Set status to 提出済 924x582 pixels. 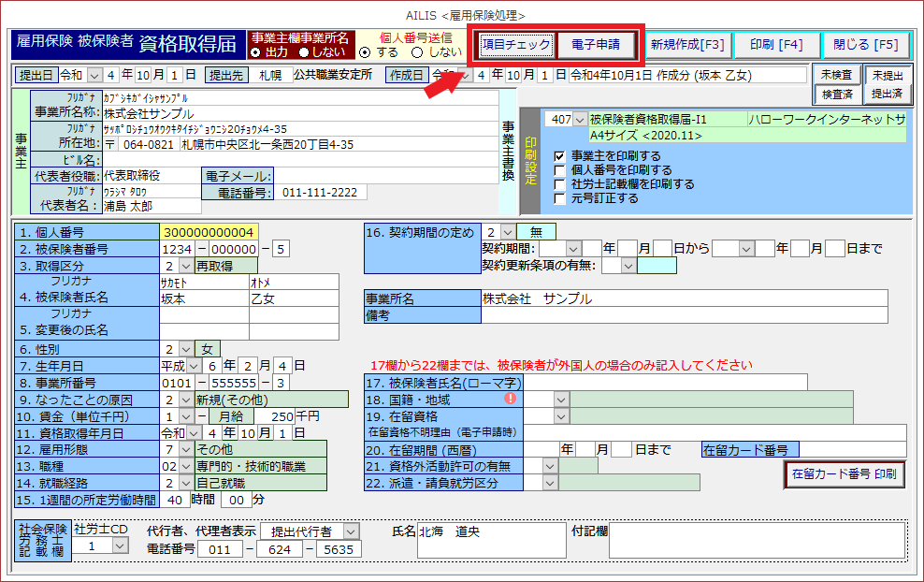point(887,94)
